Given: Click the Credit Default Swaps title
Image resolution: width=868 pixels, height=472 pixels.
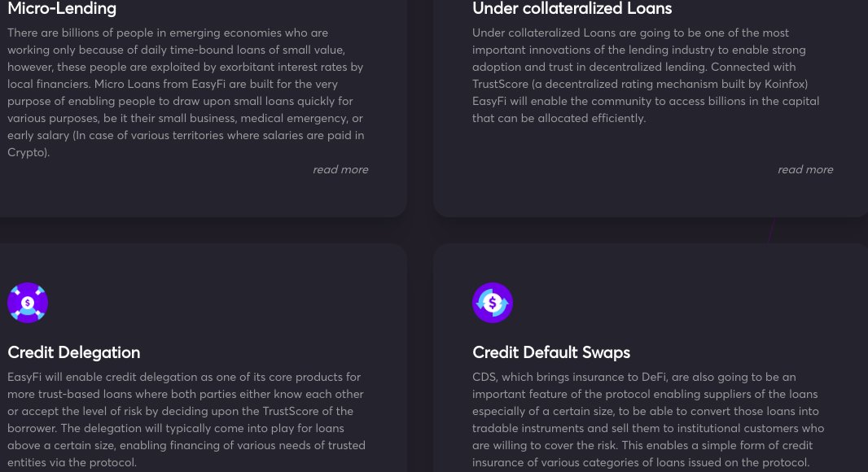Looking at the screenshot, I should coord(551,352).
